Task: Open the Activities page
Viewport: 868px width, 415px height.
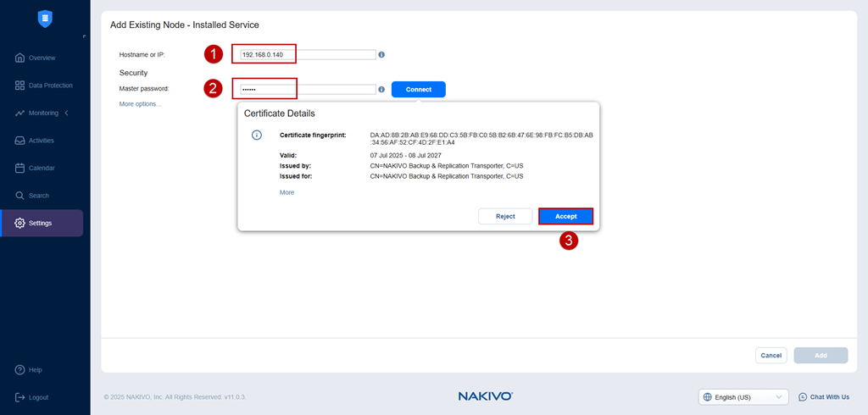Action: coord(42,141)
